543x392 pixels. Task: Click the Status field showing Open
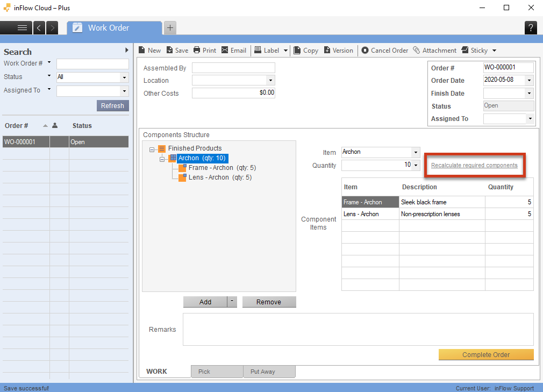click(x=509, y=106)
